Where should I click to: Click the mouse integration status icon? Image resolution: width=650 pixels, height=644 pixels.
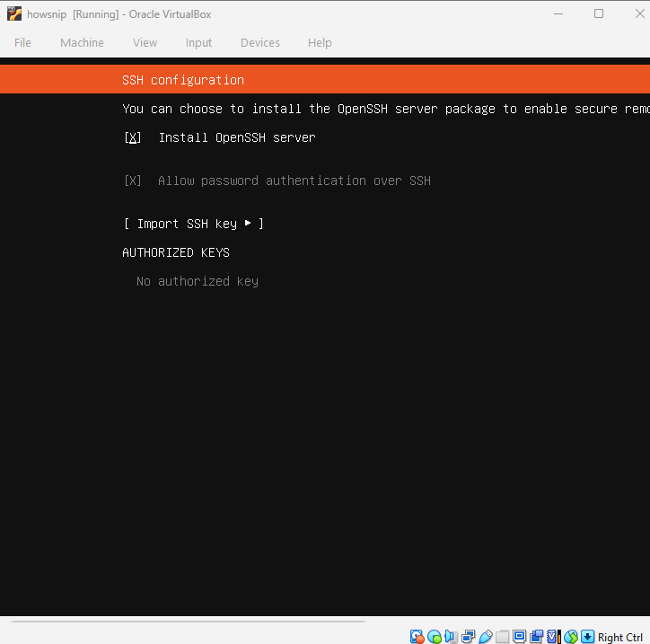571,637
